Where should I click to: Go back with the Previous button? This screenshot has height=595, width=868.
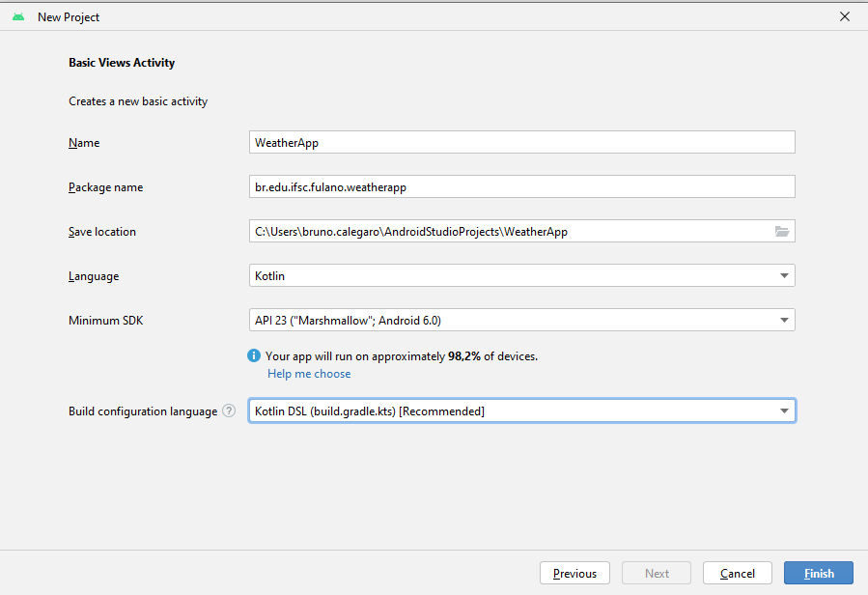pyautogui.click(x=574, y=573)
